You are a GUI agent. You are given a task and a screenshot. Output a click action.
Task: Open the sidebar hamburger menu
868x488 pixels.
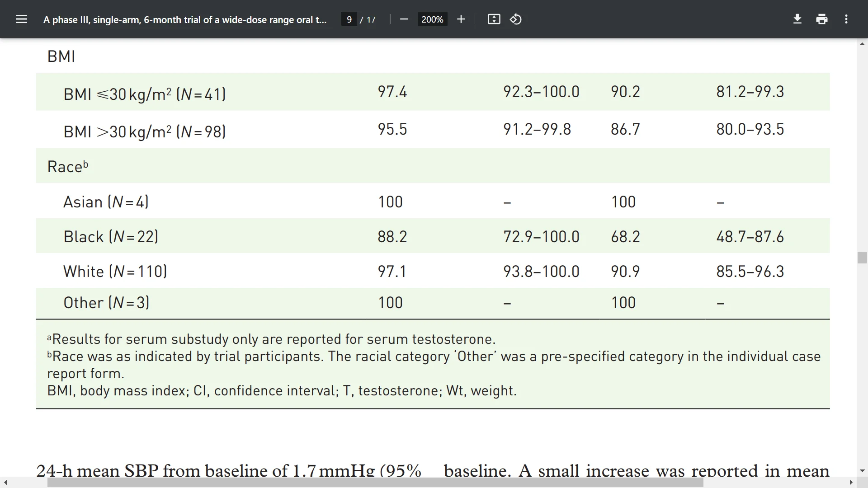pos(22,19)
